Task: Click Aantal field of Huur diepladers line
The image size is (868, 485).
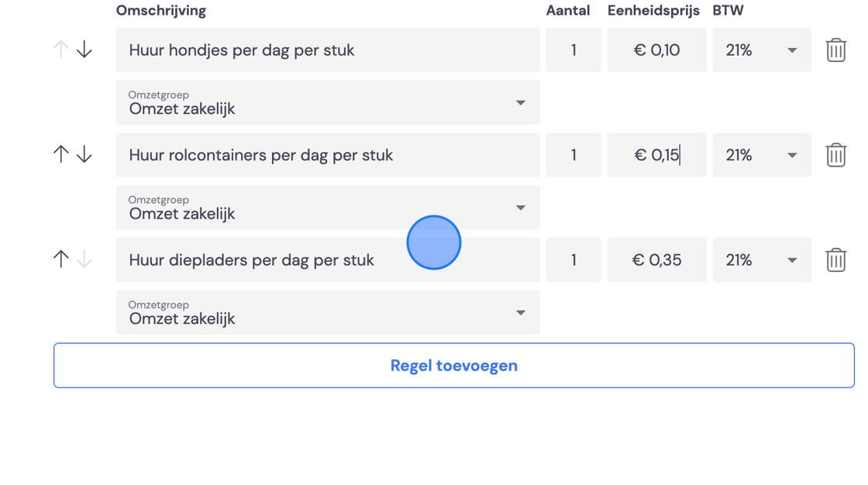Action: point(573,260)
